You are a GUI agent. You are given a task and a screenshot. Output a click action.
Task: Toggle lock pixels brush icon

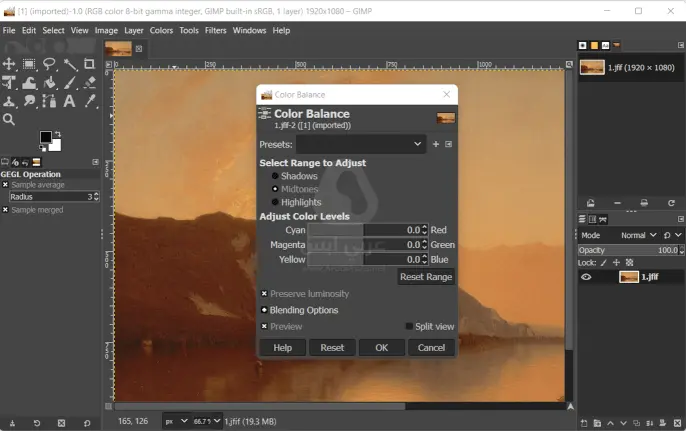[604, 263]
